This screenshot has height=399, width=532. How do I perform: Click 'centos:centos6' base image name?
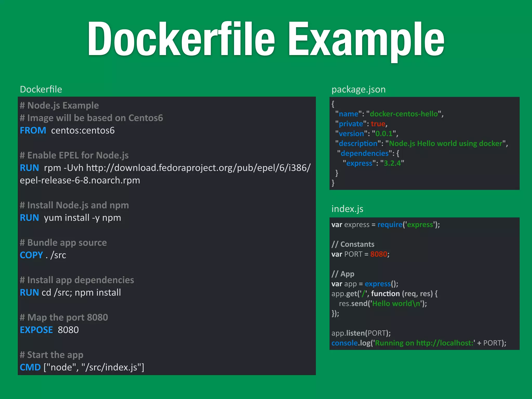coord(83,130)
